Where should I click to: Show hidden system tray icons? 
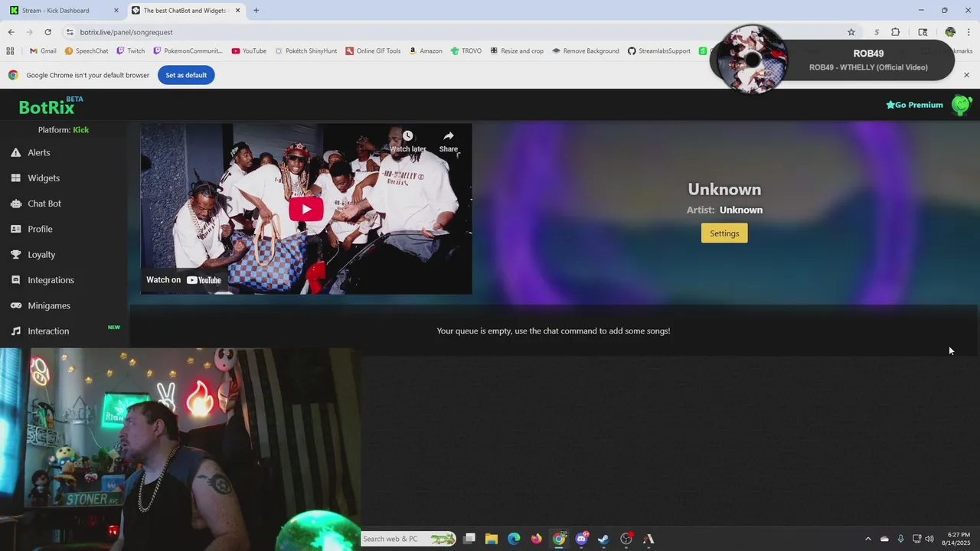867,539
